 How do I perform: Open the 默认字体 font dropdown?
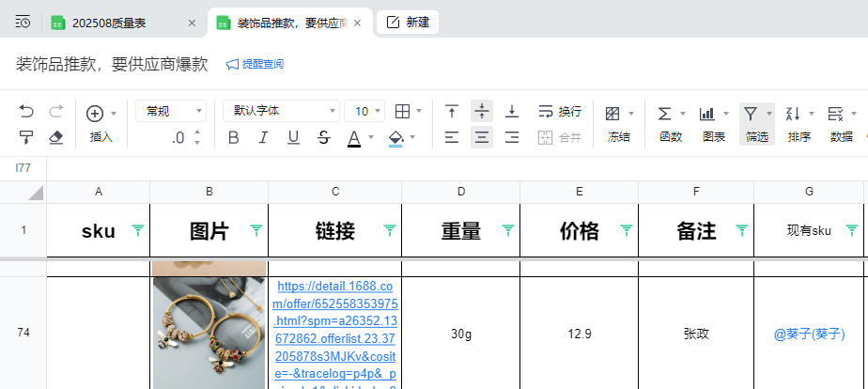tap(281, 111)
